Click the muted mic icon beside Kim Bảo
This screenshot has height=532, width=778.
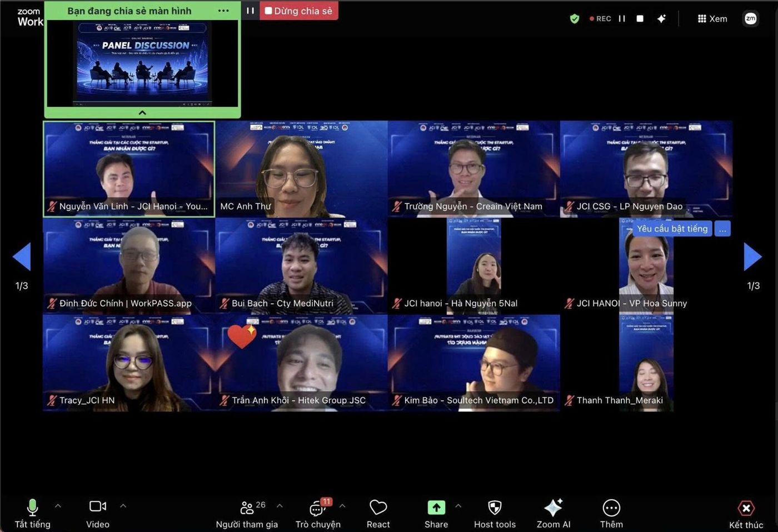point(397,400)
